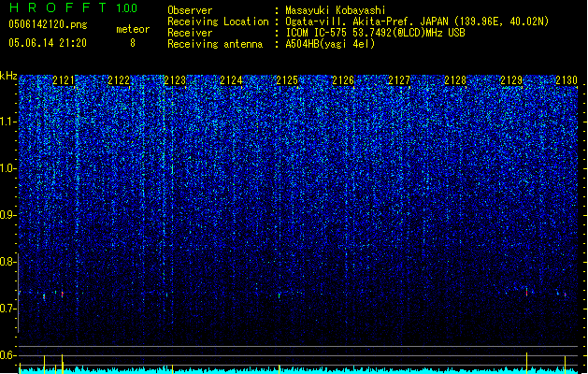Click the 2121 time marker

pos(64,80)
